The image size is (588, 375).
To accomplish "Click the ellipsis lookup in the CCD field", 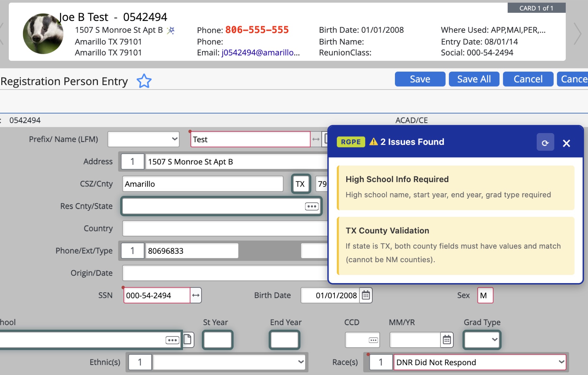I will (373, 340).
